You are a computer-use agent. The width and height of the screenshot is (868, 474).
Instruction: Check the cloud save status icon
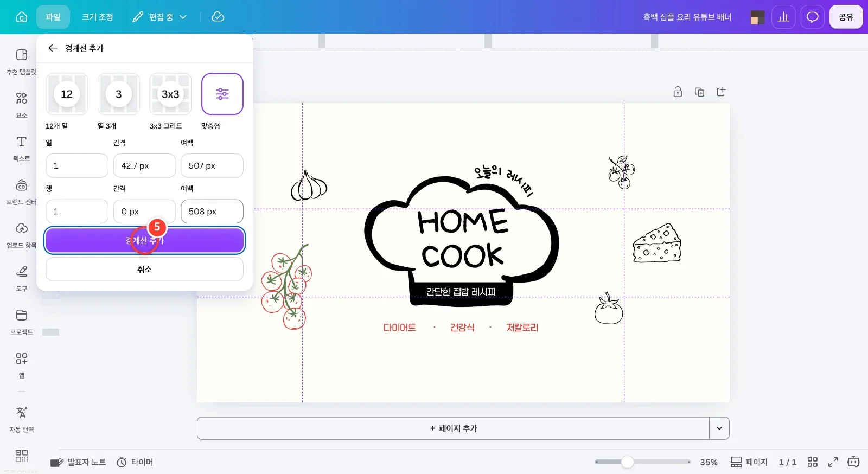point(218,17)
